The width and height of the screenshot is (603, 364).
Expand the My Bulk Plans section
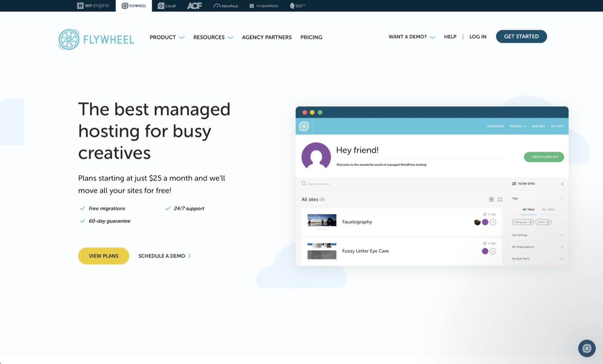coord(538,259)
